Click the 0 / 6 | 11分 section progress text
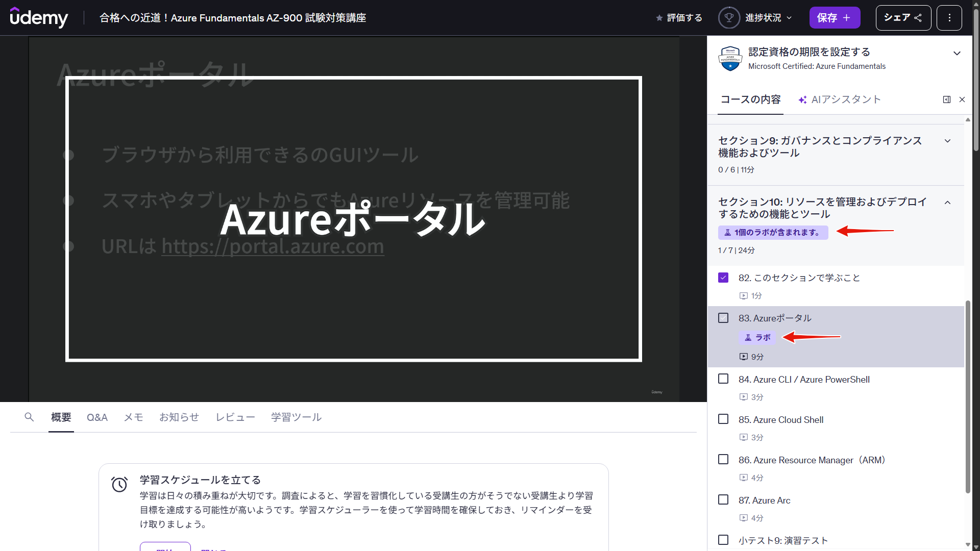Image resolution: width=980 pixels, height=551 pixels. 736,170
